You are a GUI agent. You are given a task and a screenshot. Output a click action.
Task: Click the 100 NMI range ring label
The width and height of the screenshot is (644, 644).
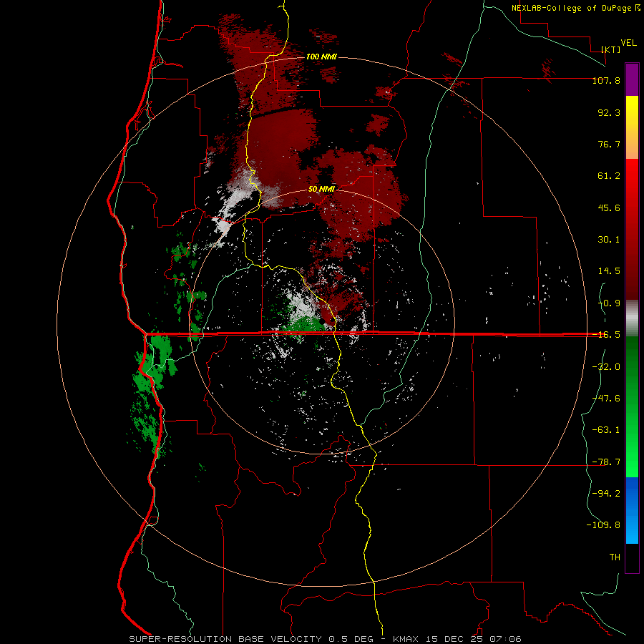(x=321, y=57)
